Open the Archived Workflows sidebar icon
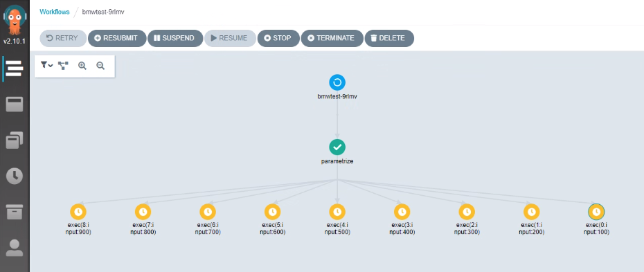The height and width of the screenshot is (272, 644). 15,212
